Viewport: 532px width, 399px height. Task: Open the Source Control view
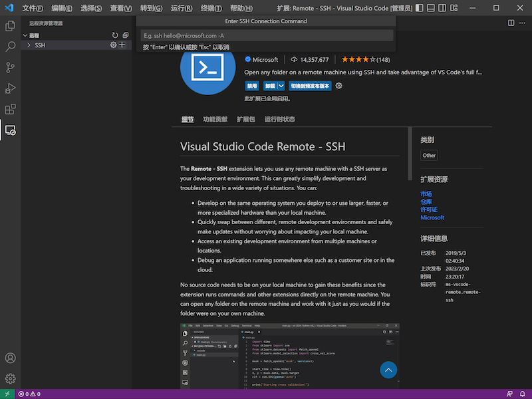[10, 68]
